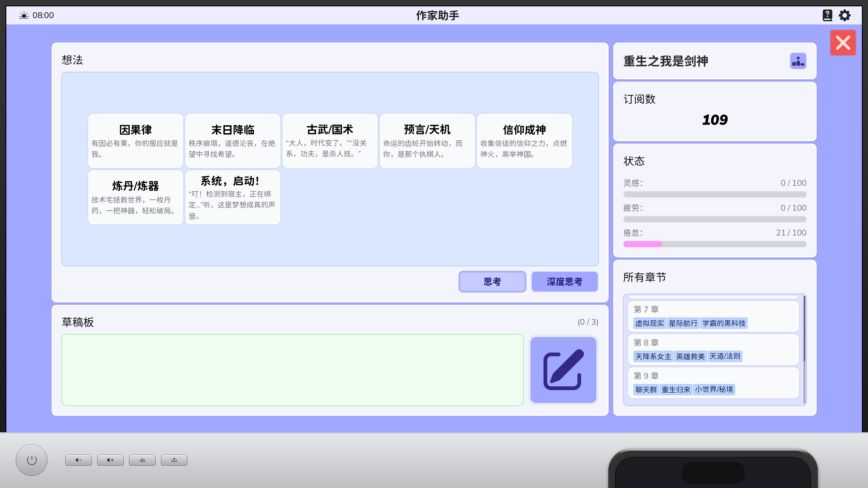Click the upload icon on the bottom bar

point(174,460)
